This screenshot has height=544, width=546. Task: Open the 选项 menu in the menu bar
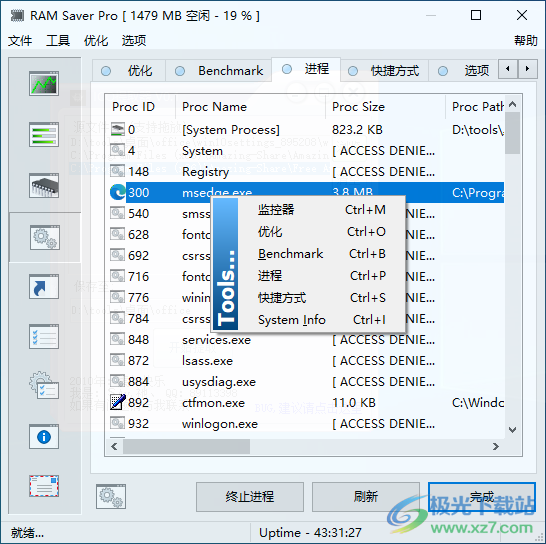click(134, 40)
